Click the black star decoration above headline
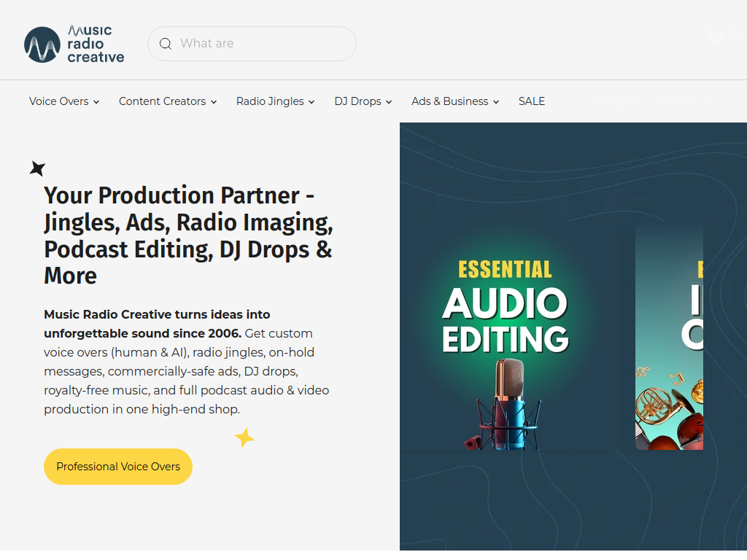747x560 pixels. [37, 168]
